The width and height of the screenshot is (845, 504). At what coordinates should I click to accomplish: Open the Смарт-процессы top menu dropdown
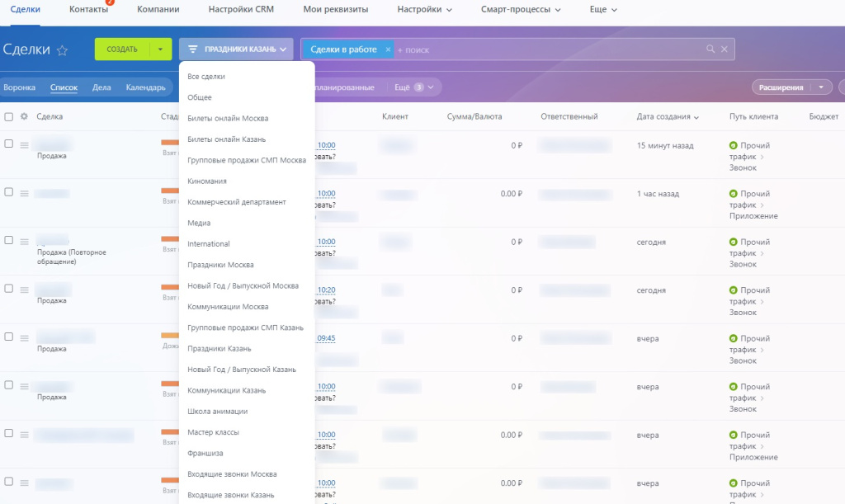[521, 10]
